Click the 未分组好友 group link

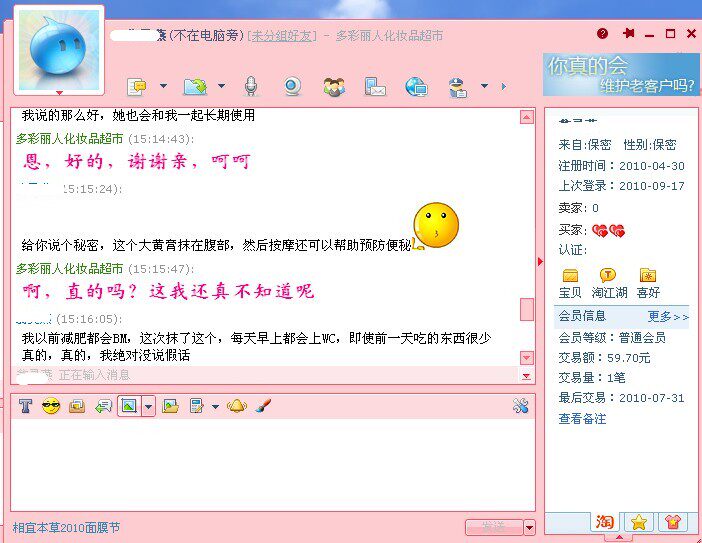[x=282, y=36]
